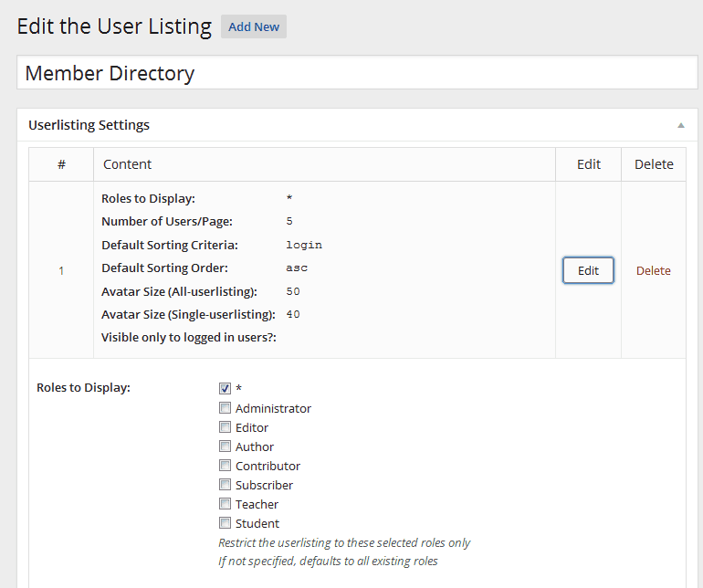
Task: Toggle the Subscriber role checkbox
Action: 226,485
